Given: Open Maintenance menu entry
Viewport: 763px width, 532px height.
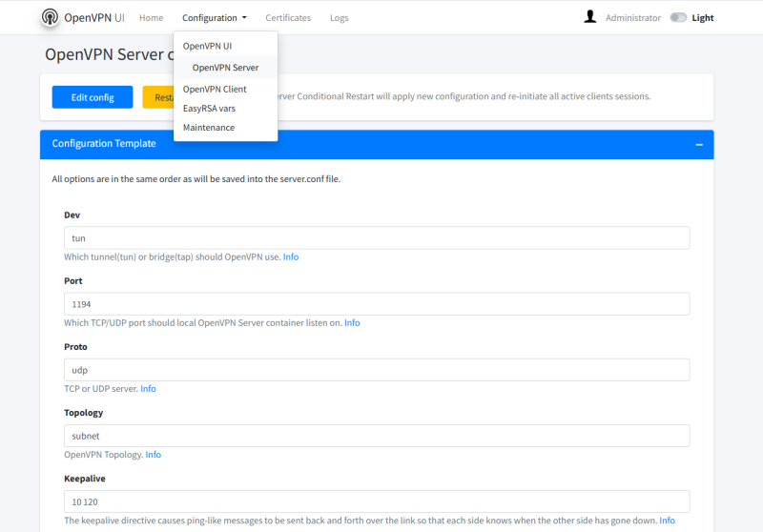Looking at the screenshot, I should 225,128.
